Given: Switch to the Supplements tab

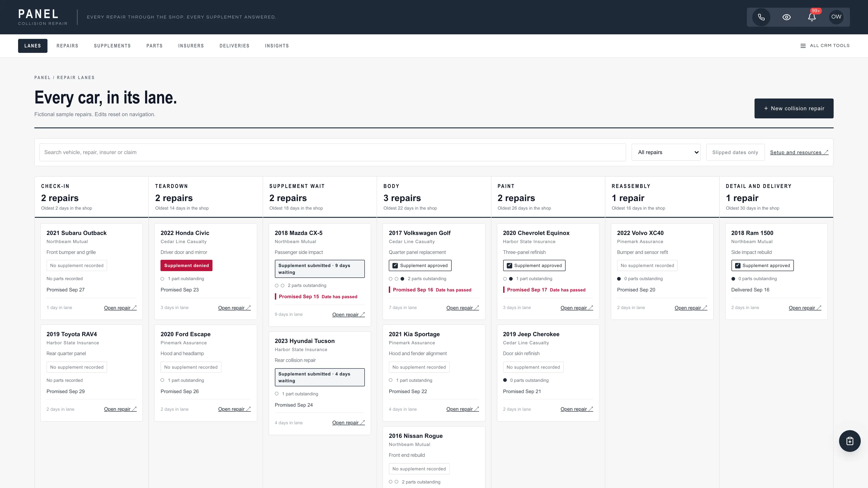Looking at the screenshot, I should click(112, 46).
